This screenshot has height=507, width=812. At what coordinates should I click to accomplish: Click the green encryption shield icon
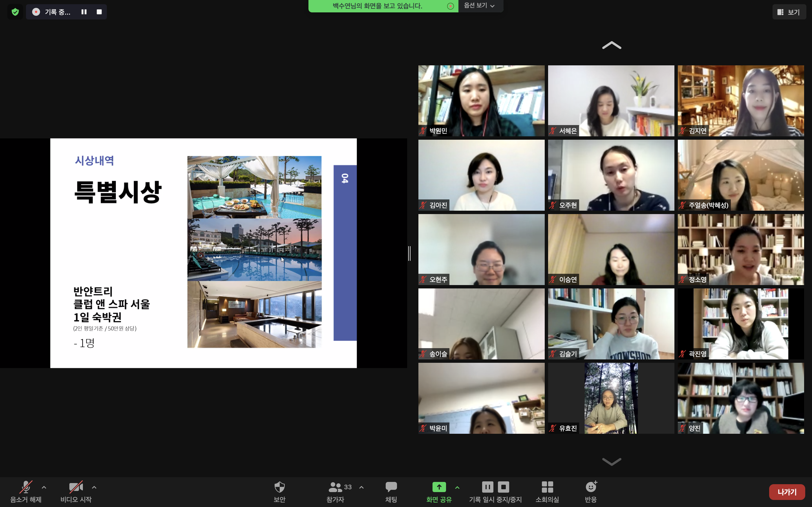15,12
